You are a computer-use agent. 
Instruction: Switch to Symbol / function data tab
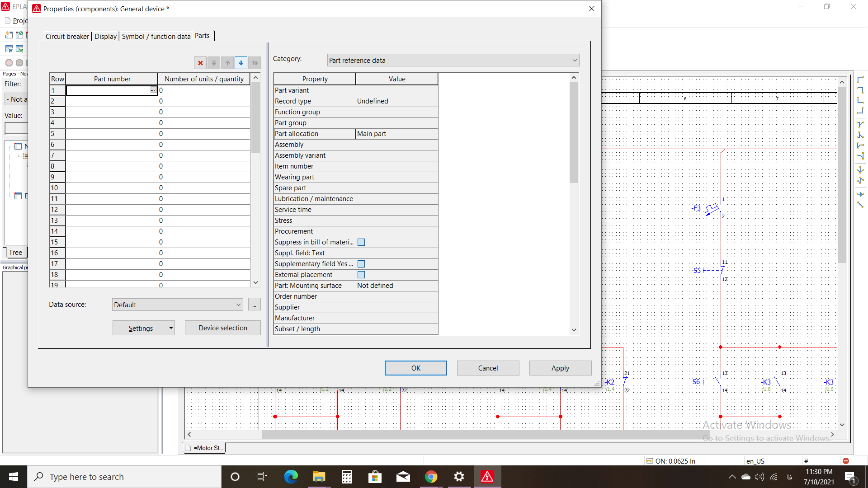pos(156,37)
